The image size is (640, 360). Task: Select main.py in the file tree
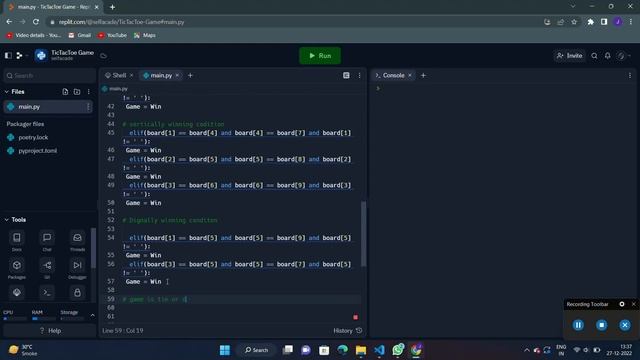point(48,107)
